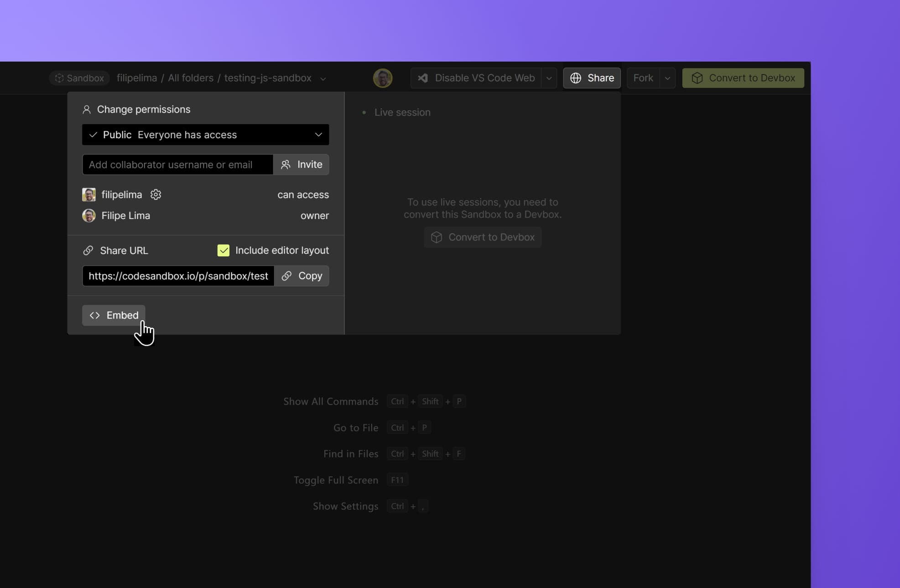Image resolution: width=900 pixels, height=588 pixels.
Task: Click the box icon on Convert to Devbox
Action: [x=698, y=78]
